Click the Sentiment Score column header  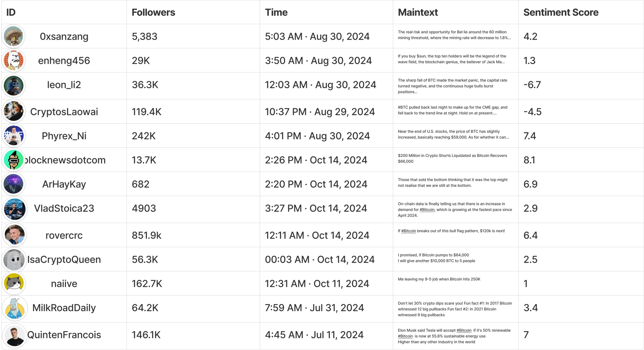click(x=561, y=12)
